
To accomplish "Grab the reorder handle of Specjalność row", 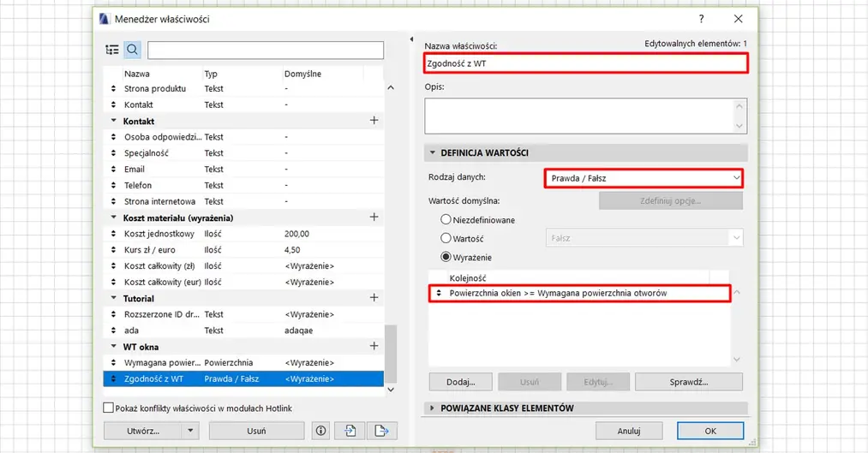I will click(x=113, y=153).
